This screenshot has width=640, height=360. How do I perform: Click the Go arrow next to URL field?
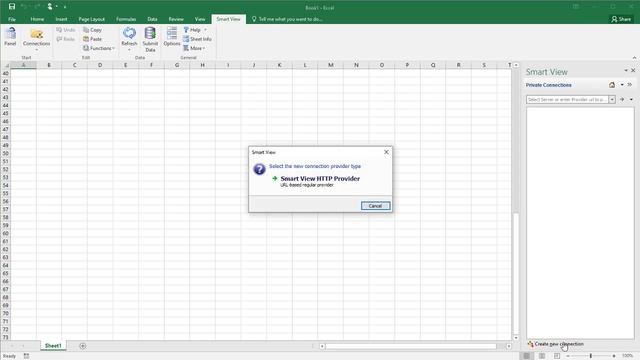tap(622, 100)
